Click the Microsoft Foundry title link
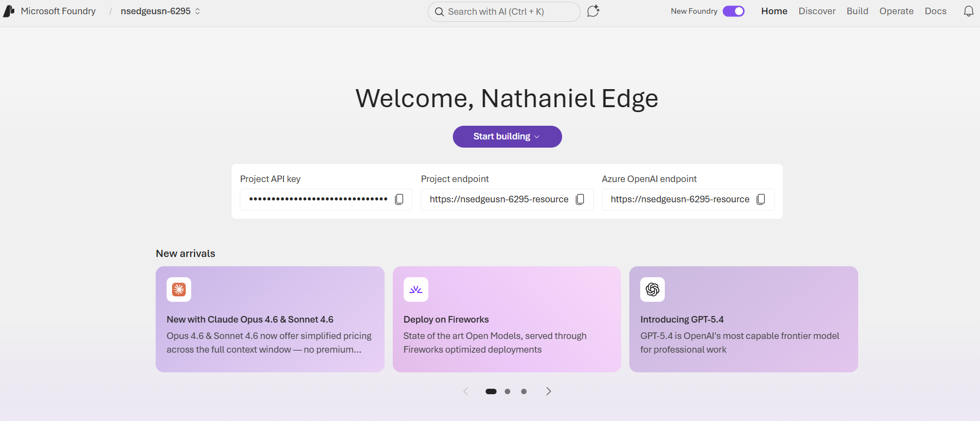Screen dimensions: 980x421 (58, 11)
